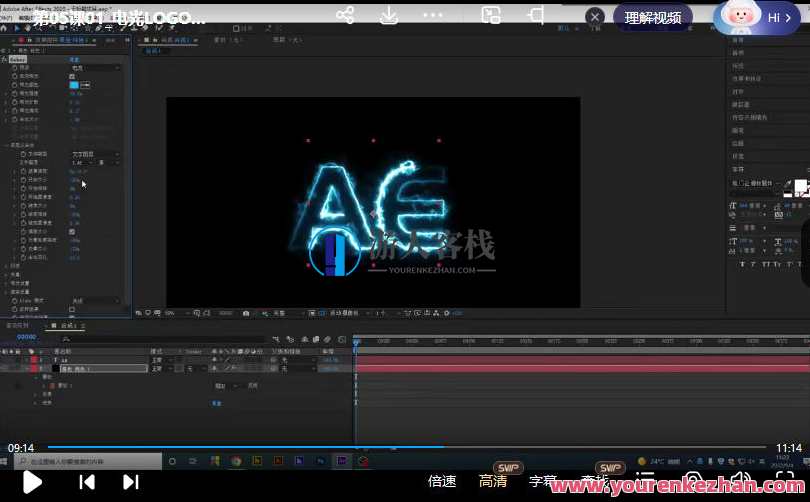The image size is (810, 502).
Task: Click the share icon in video player header
Action: [x=345, y=15]
